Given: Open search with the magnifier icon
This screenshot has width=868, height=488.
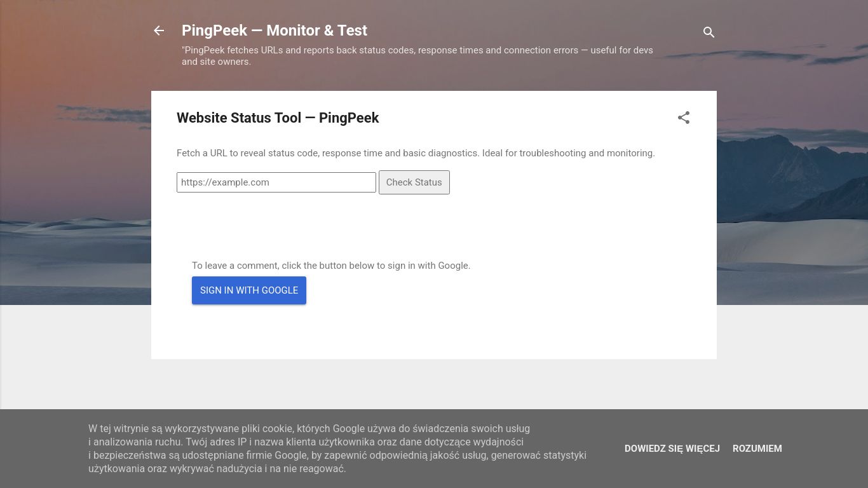Looking at the screenshot, I should click(709, 32).
